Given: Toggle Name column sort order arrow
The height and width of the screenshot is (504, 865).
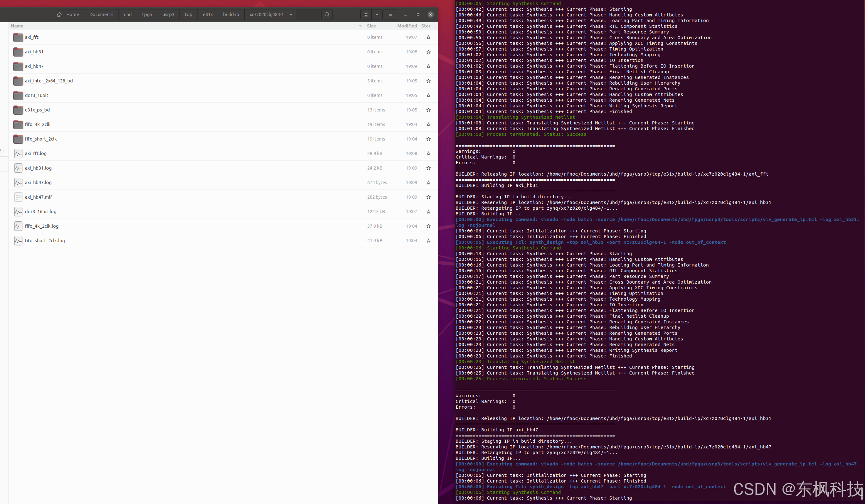Looking at the screenshot, I should click(x=360, y=26).
